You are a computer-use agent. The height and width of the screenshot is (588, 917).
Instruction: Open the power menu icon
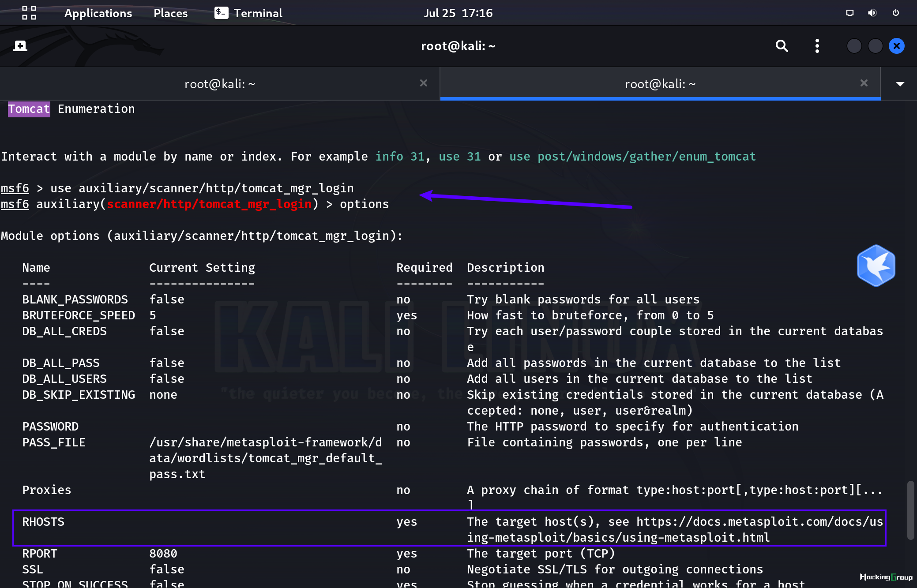pyautogui.click(x=896, y=13)
